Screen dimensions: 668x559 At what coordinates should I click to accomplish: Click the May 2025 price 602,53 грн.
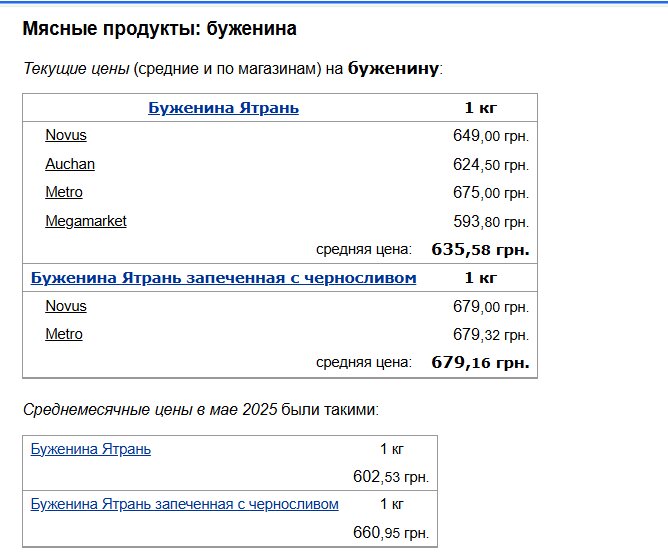tap(391, 477)
